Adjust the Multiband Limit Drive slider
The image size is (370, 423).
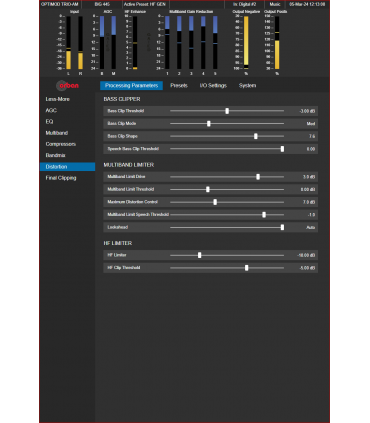(x=227, y=177)
